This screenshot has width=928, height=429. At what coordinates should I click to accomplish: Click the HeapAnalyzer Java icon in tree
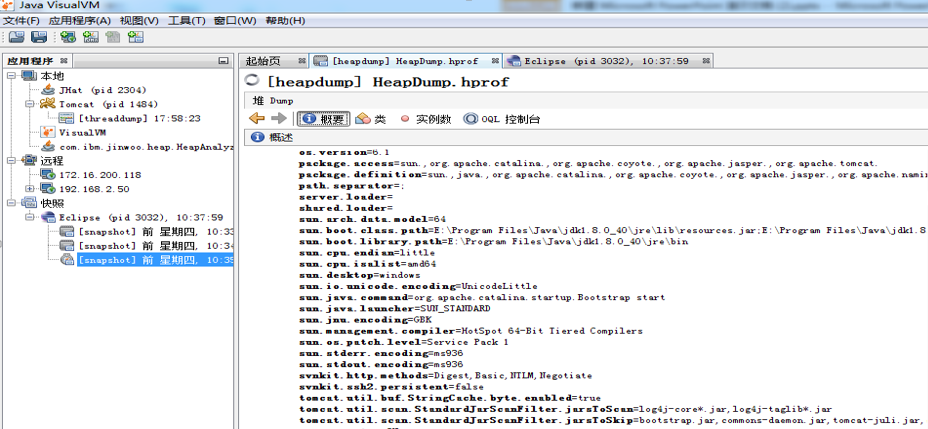[x=49, y=147]
